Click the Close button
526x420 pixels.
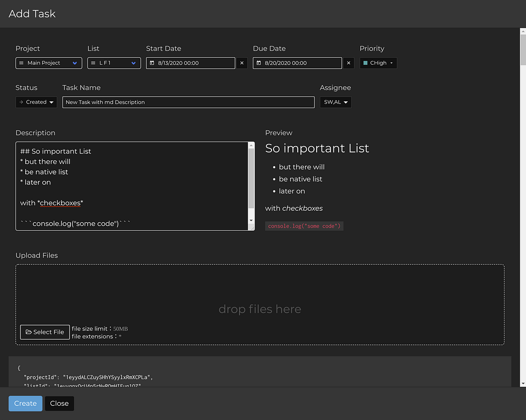tap(59, 404)
